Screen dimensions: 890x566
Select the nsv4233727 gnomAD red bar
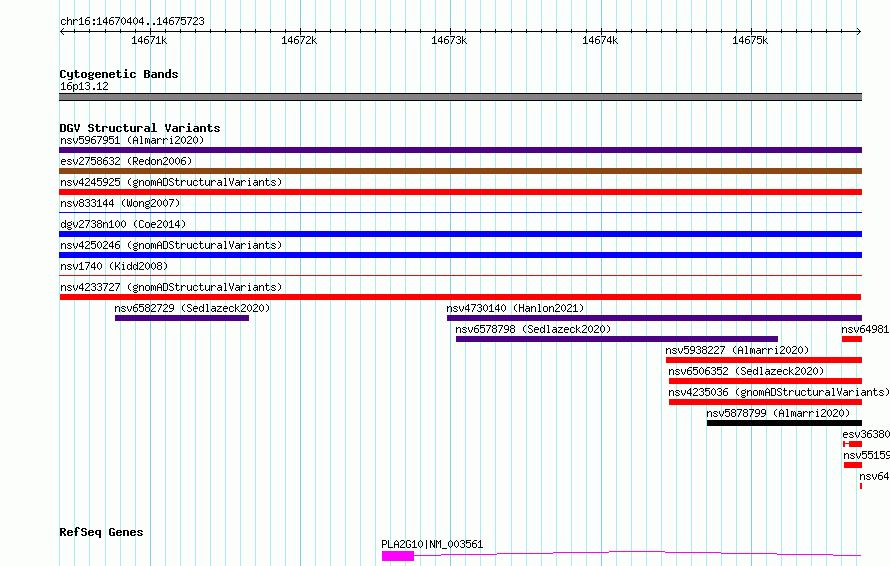[460, 297]
